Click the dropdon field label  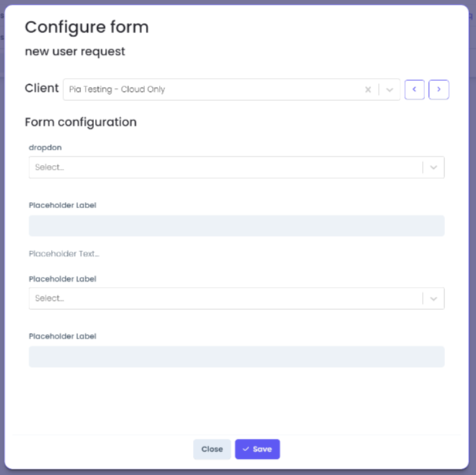pos(46,147)
